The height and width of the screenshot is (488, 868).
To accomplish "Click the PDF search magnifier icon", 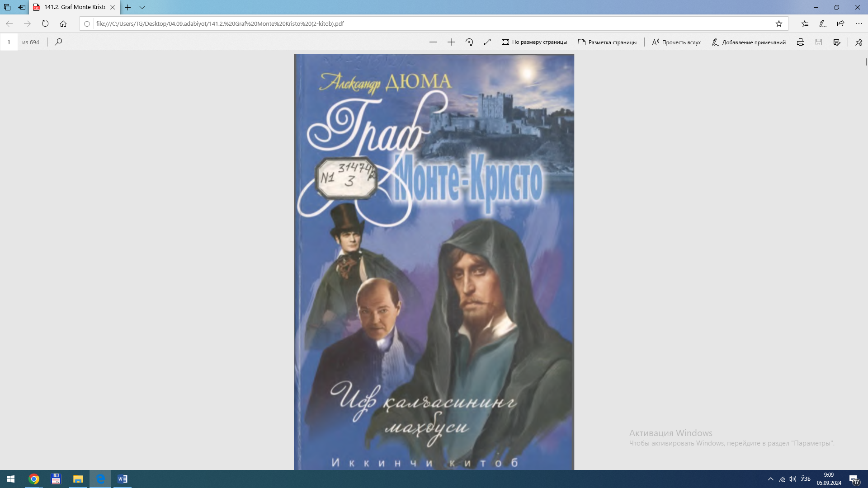I will tap(58, 42).
